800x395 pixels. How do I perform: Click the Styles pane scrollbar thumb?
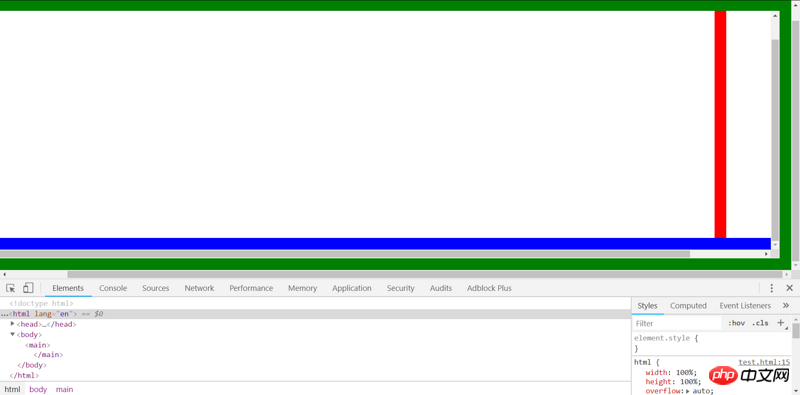click(x=796, y=330)
